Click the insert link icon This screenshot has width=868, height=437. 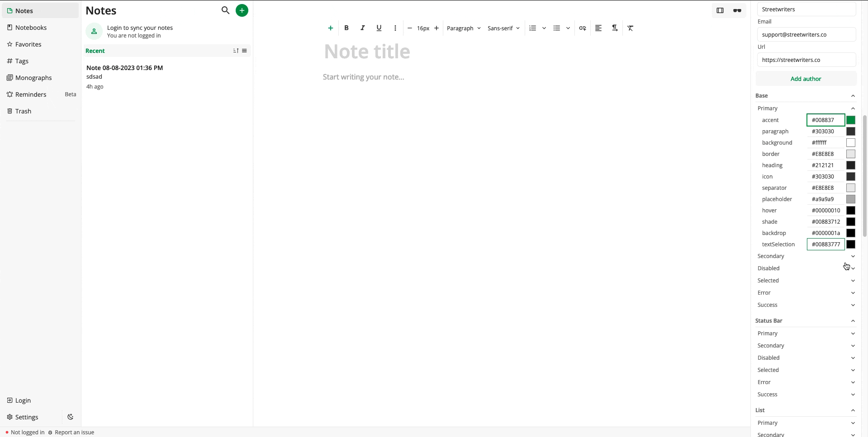(x=583, y=28)
